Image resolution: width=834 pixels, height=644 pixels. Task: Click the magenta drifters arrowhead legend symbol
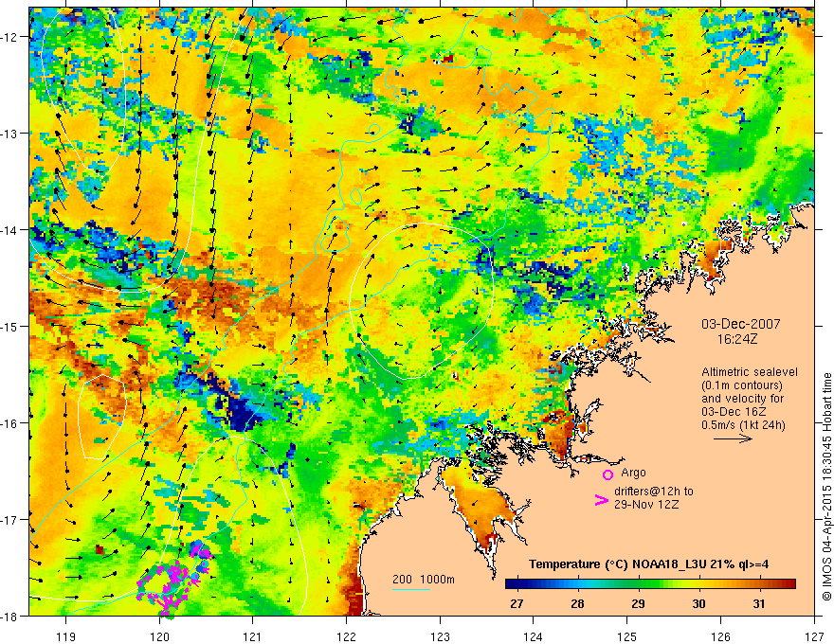click(x=601, y=500)
